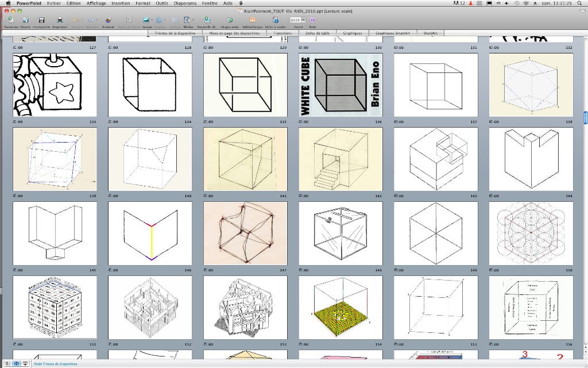Open the Insertion menu
This screenshot has width=588, height=368.
(121, 3)
